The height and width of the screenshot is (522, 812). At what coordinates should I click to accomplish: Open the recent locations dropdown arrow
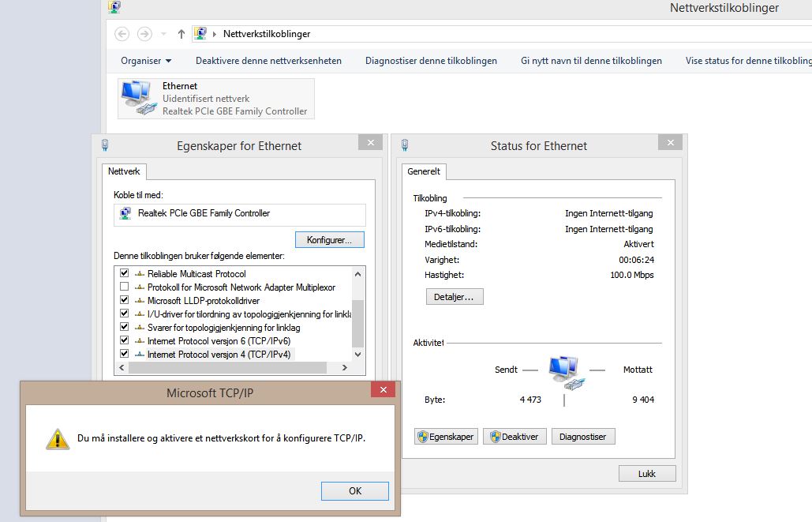coord(163,34)
